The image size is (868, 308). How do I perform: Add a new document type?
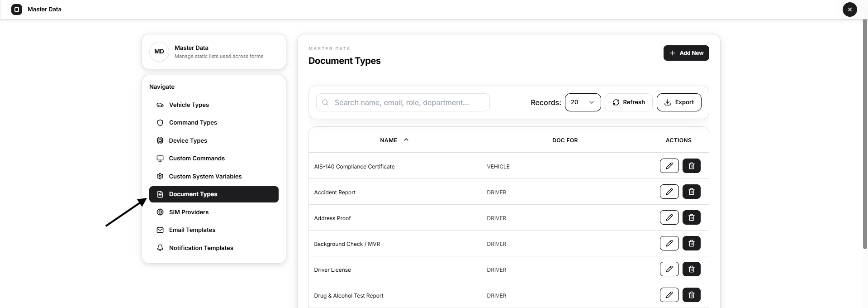(x=686, y=53)
